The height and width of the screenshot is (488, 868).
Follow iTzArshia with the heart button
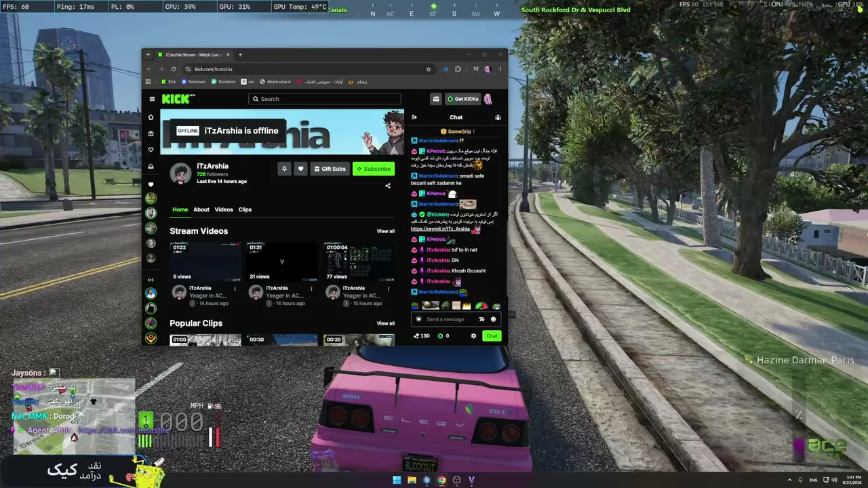click(300, 169)
